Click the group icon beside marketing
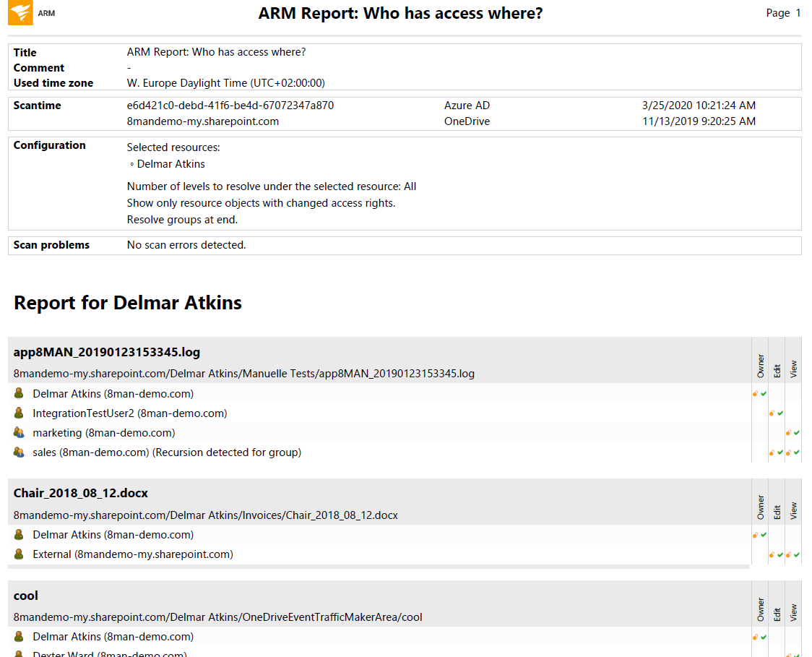 pos(19,433)
